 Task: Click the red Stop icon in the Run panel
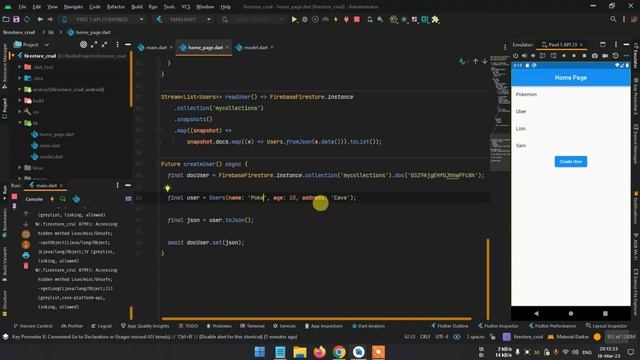point(14,196)
